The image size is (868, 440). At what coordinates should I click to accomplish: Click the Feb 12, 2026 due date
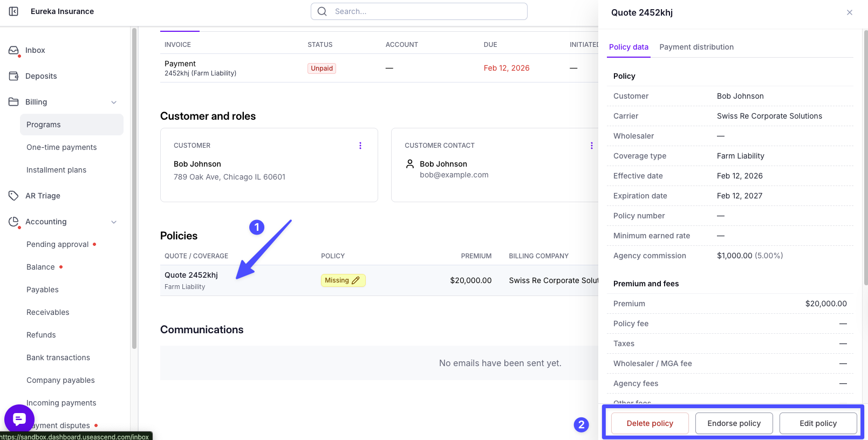tap(507, 68)
